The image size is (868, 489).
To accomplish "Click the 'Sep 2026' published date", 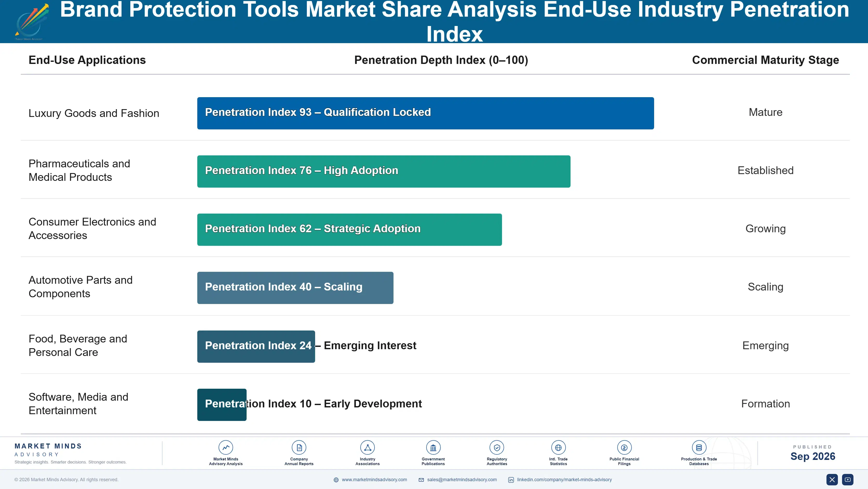I will (x=813, y=456).
